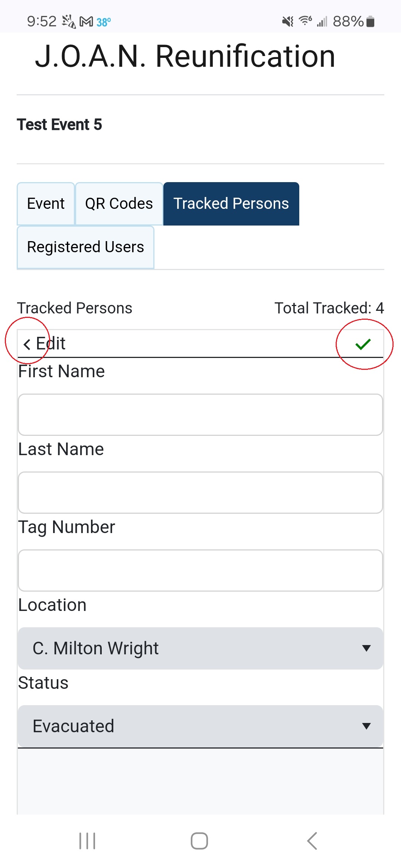Viewport: 401px width, 868px height.
Task: Tap the Wi-Fi status icon
Action: [305, 21]
